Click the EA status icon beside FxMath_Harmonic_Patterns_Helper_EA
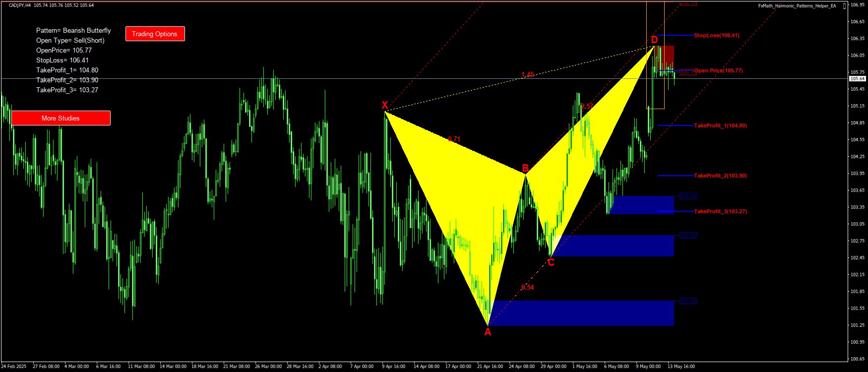This screenshot has width=868, height=372. click(x=844, y=6)
